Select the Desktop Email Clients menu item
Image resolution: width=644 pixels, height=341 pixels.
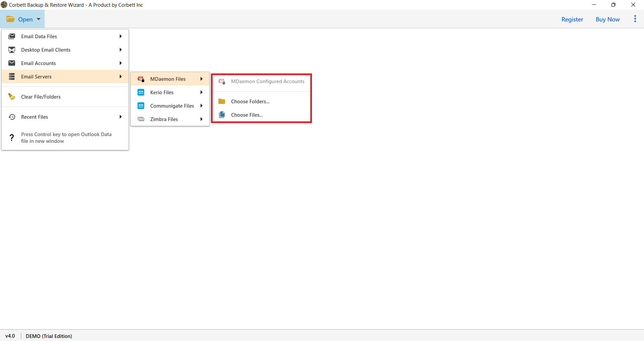[65, 50]
